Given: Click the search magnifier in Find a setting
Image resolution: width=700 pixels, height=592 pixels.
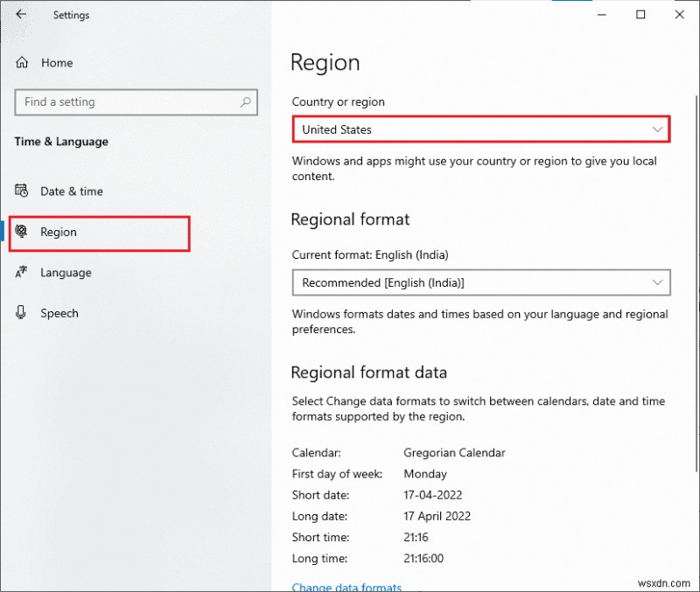Looking at the screenshot, I should (246, 102).
